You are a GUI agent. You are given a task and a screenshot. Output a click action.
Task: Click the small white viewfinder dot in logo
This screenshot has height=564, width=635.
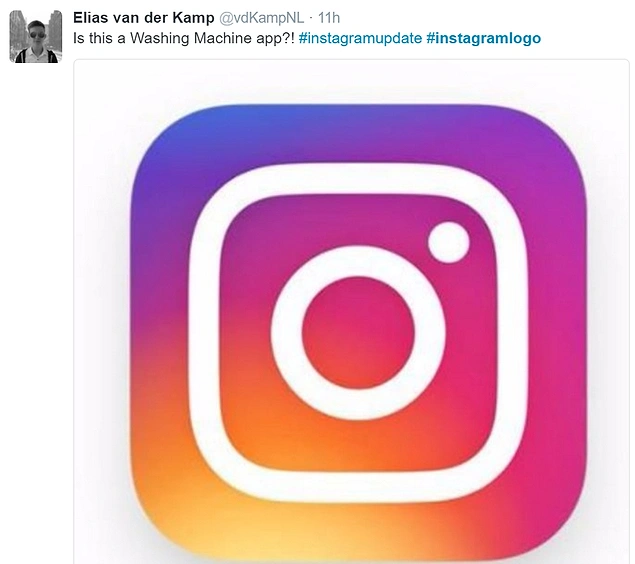[x=448, y=241]
